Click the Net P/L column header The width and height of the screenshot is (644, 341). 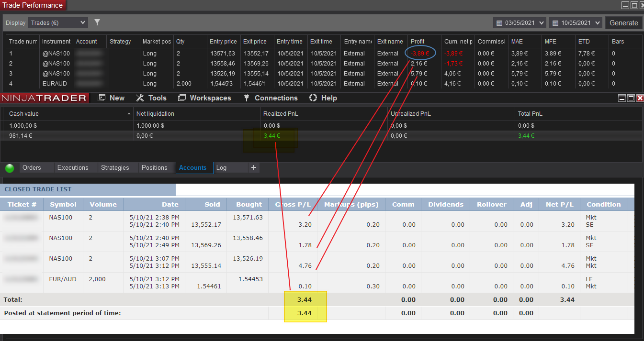pos(559,204)
